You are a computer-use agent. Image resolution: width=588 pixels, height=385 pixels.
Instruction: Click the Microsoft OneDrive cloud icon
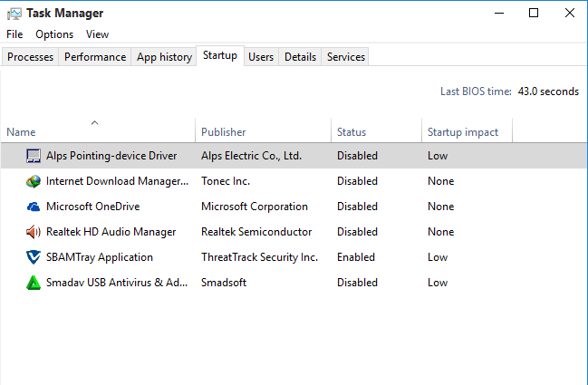(34, 207)
